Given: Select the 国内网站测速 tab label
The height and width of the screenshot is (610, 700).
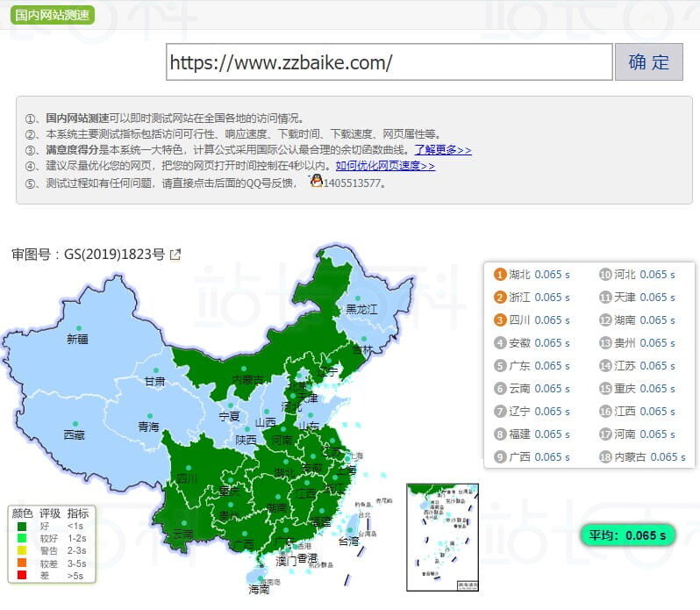Looking at the screenshot, I should point(53,15).
